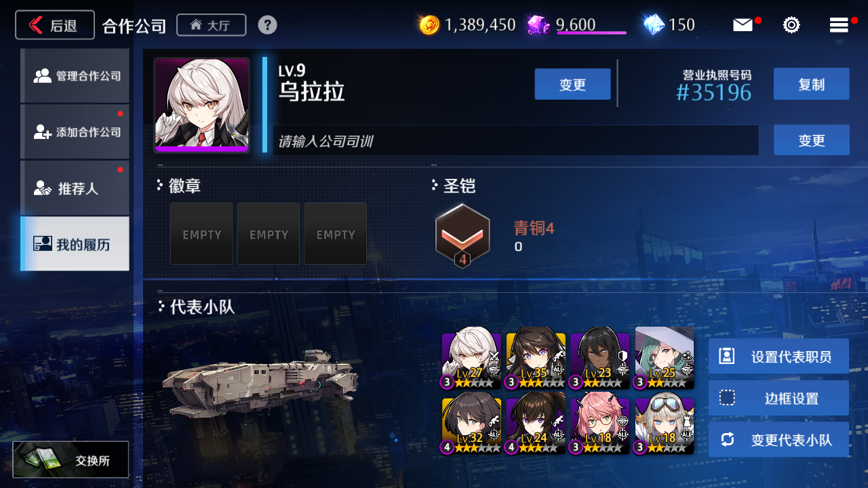Tap the gold coin currency icon
This screenshot has height=488, width=868.
tap(429, 25)
